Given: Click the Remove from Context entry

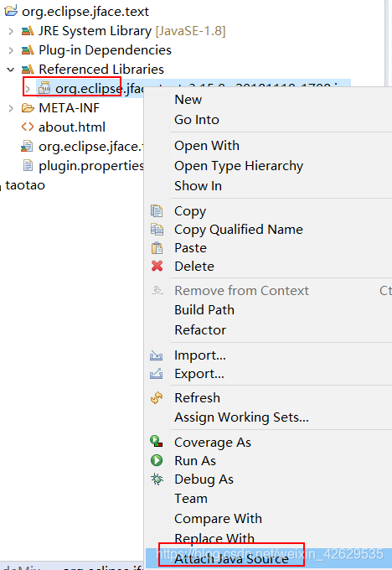Looking at the screenshot, I should [x=241, y=291].
